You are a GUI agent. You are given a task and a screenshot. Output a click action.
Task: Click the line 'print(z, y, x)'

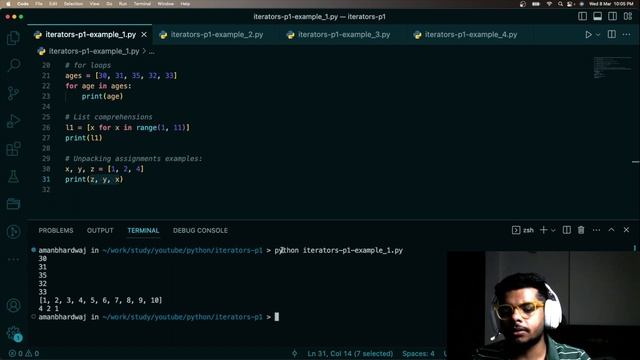pyautogui.click(x=94, y=179)
